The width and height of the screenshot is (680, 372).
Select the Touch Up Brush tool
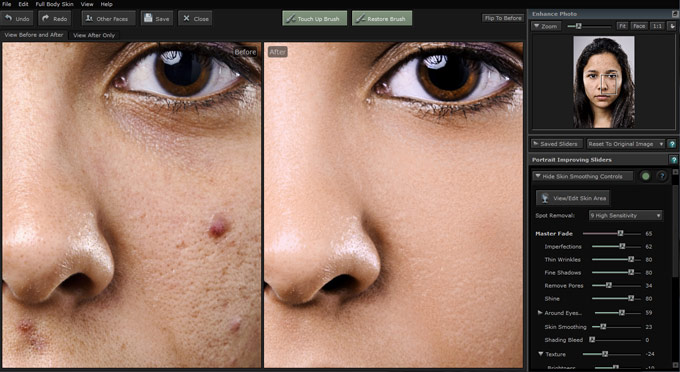[314, 19]
